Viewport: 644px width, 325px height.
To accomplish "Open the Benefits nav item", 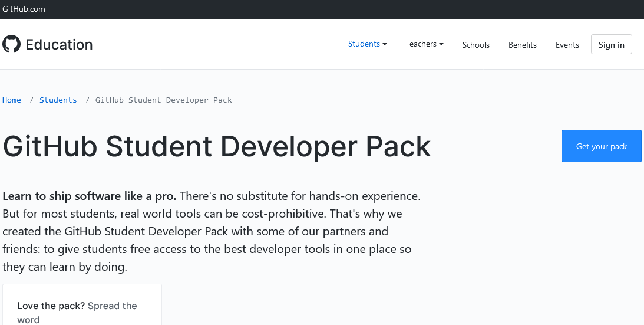I will point(523,45).
